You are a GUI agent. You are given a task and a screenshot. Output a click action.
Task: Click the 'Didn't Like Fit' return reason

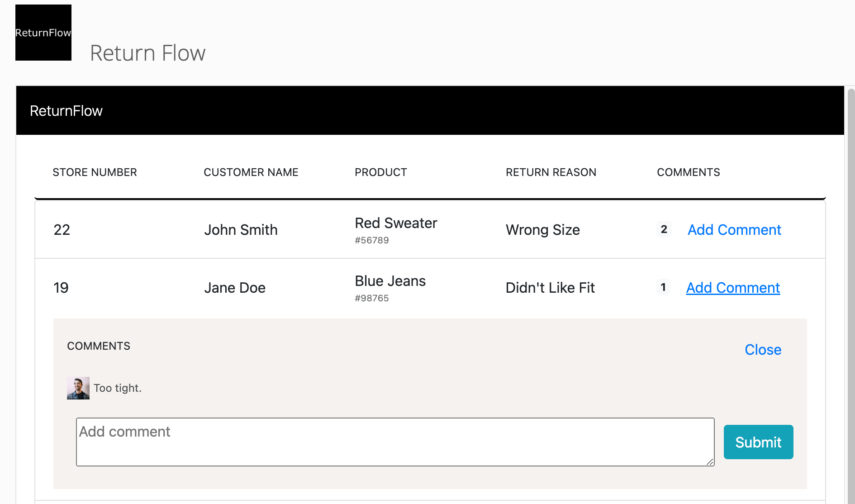[x=550, y=288]
